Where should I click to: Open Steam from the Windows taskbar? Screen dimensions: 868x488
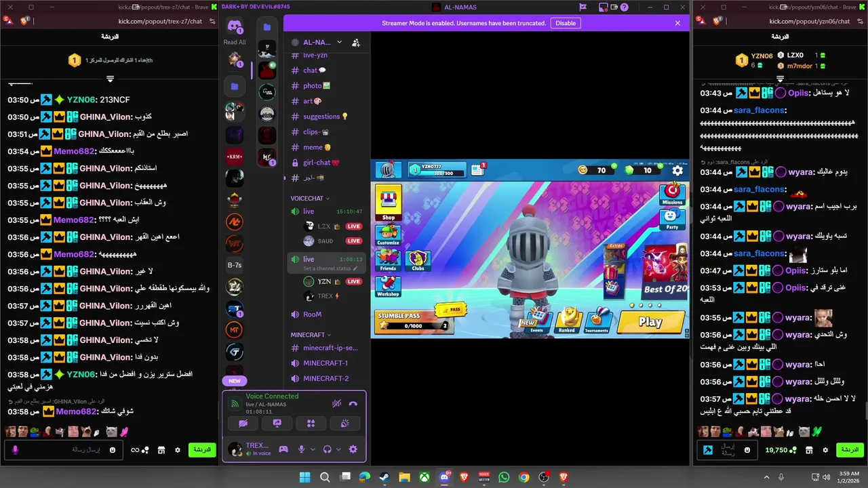[x=384, y=477]
